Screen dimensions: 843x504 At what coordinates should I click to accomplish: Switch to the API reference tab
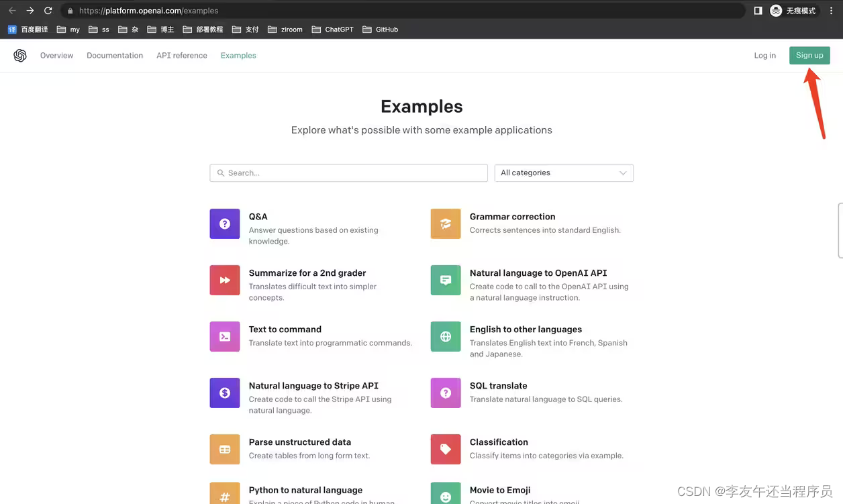(x=182, y=56)
